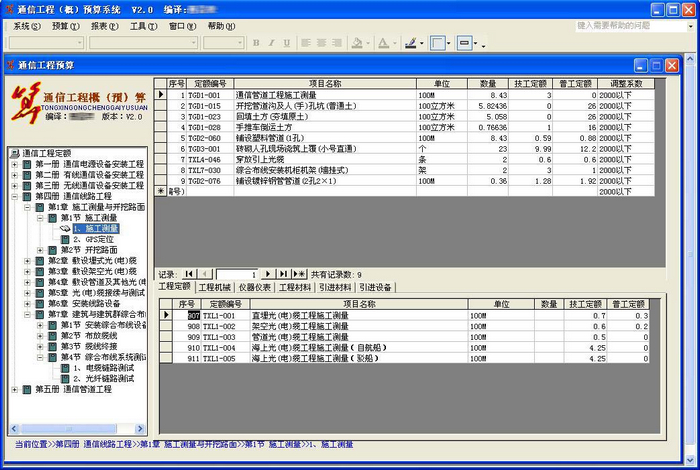This screenshot has width=700, height=470.
Task: Switch to the 工程材料 tab
Action: coord(295,287)
